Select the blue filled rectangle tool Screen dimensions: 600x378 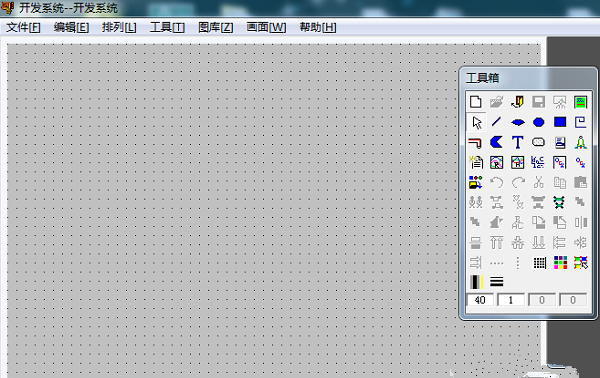click(x=560, y=122)
